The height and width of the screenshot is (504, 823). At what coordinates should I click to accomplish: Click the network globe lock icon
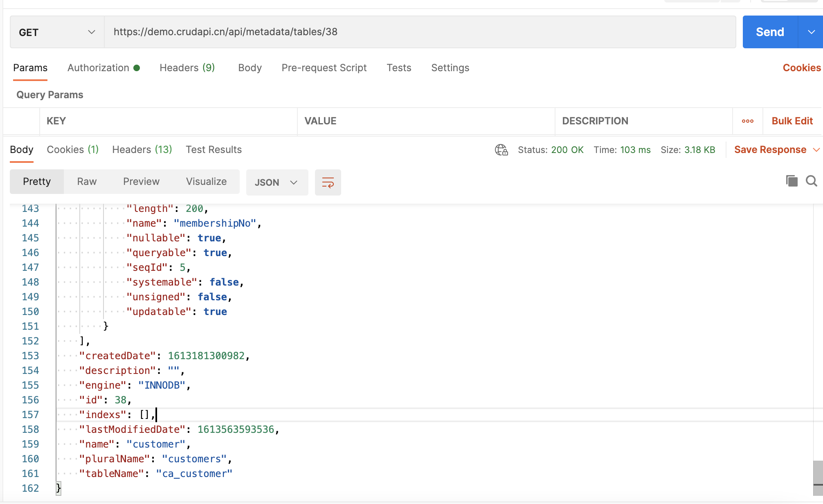(501, 150)
